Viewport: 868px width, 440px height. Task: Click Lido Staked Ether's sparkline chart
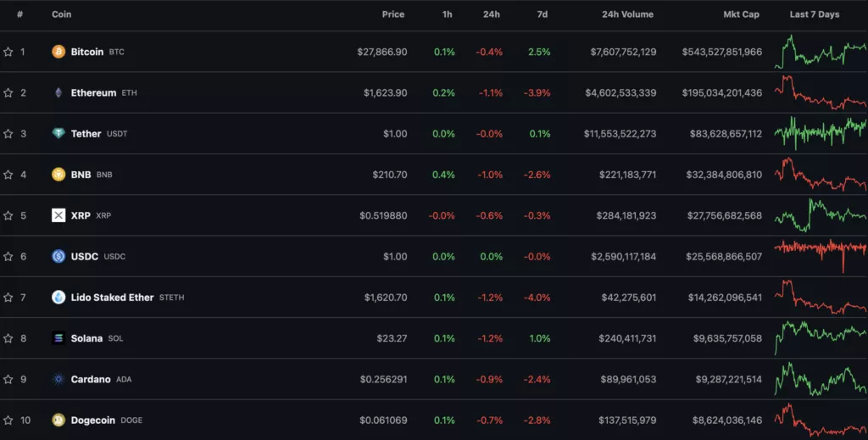tap(821, 298)
